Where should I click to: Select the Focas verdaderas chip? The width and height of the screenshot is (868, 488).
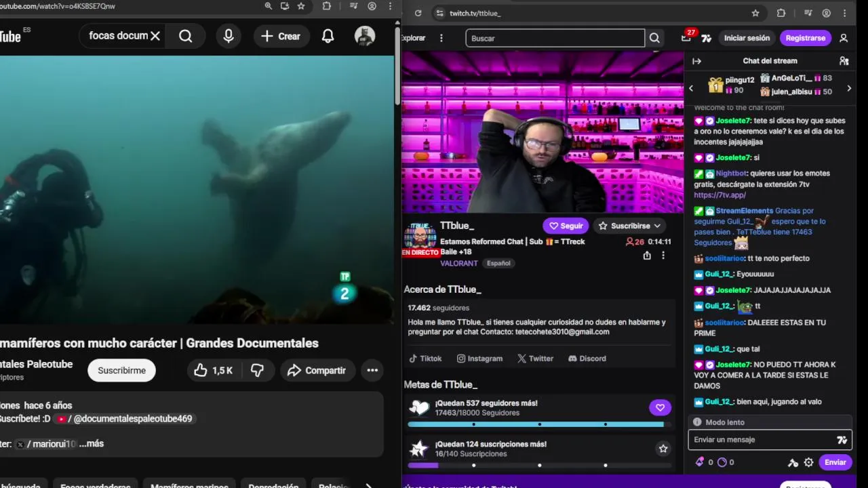95,486
